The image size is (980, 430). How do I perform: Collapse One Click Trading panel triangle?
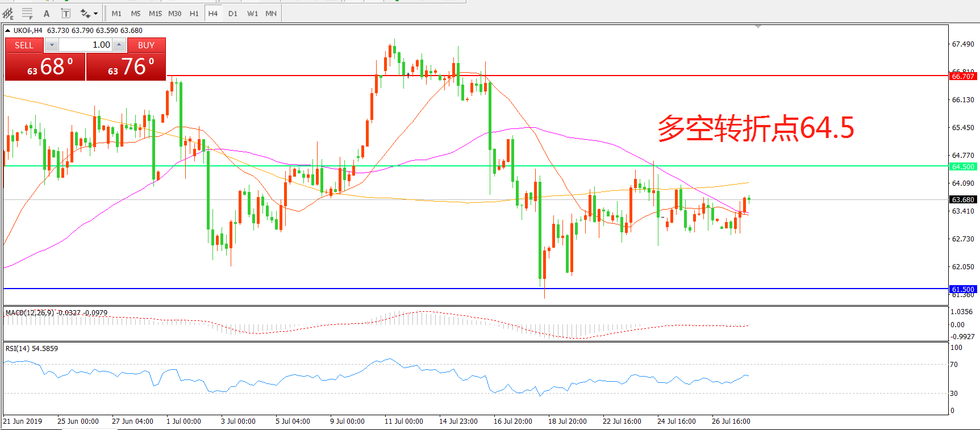point(8,31)
